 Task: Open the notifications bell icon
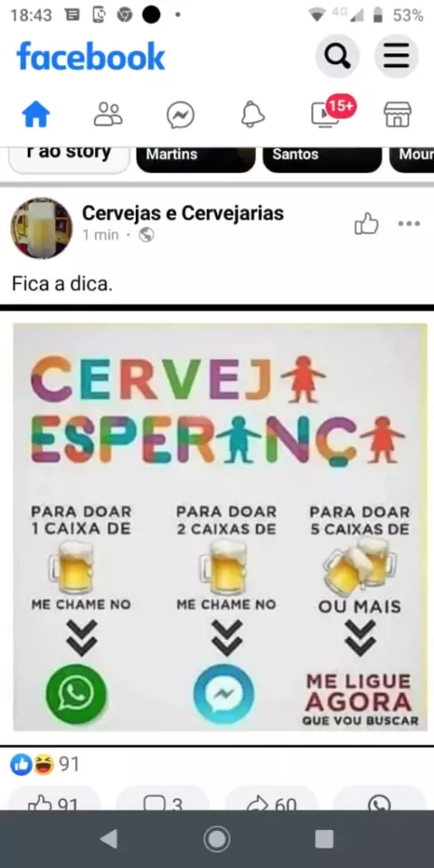253,115
